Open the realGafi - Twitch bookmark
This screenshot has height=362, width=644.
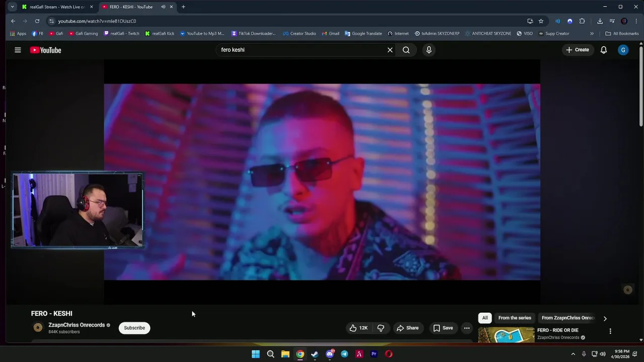(x=121, y=34)
